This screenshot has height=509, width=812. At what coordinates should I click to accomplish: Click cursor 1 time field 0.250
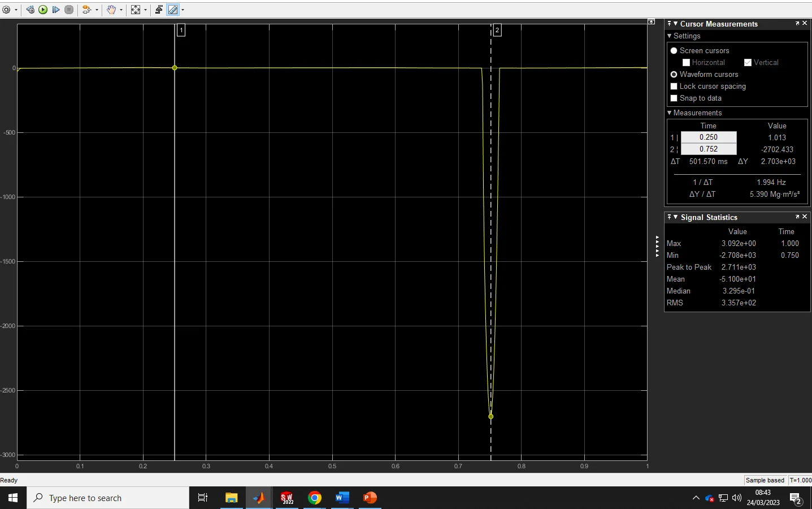[709, 137]
